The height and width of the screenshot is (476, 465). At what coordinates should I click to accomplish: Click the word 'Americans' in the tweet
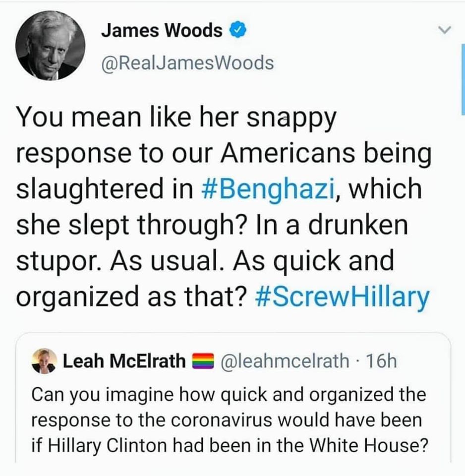(x=287, y=153)
